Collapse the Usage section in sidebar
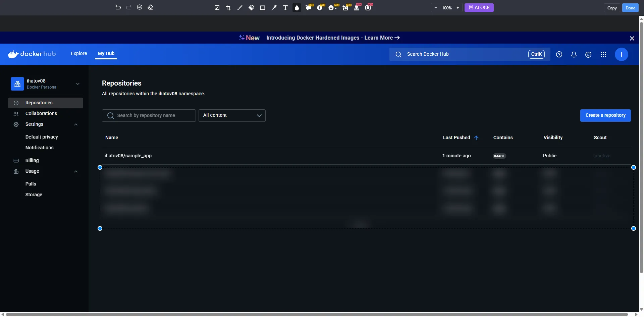644x317 pixels. click(x=76, y=171)
